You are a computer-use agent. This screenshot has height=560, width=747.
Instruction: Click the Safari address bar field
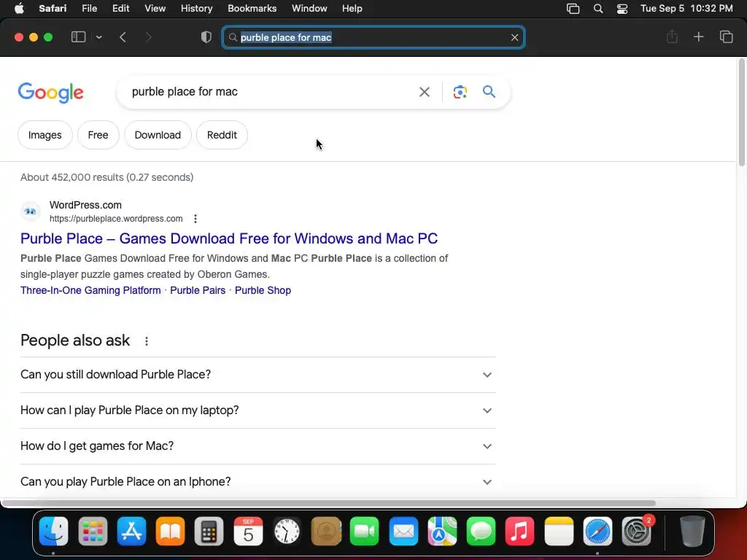[373, 38]
